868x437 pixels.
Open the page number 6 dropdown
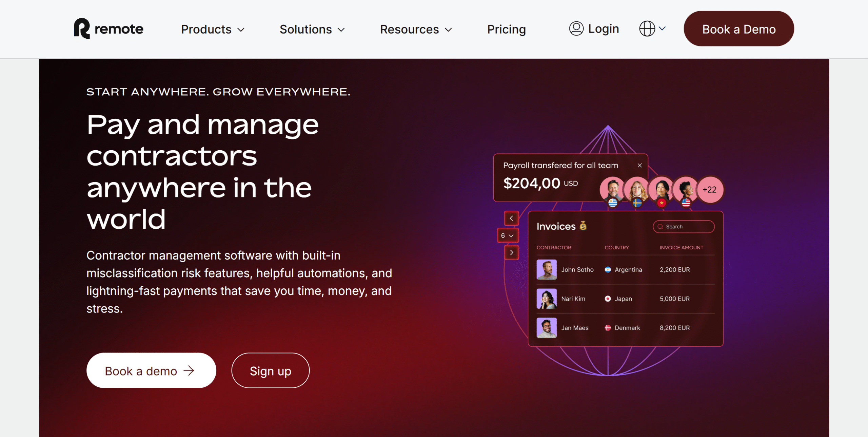coord(507,235)
